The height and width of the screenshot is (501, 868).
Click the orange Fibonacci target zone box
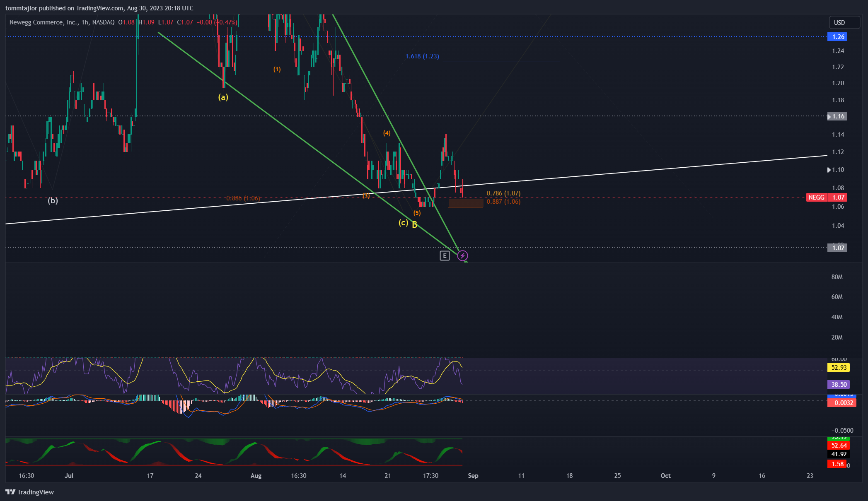pos(466,203)
